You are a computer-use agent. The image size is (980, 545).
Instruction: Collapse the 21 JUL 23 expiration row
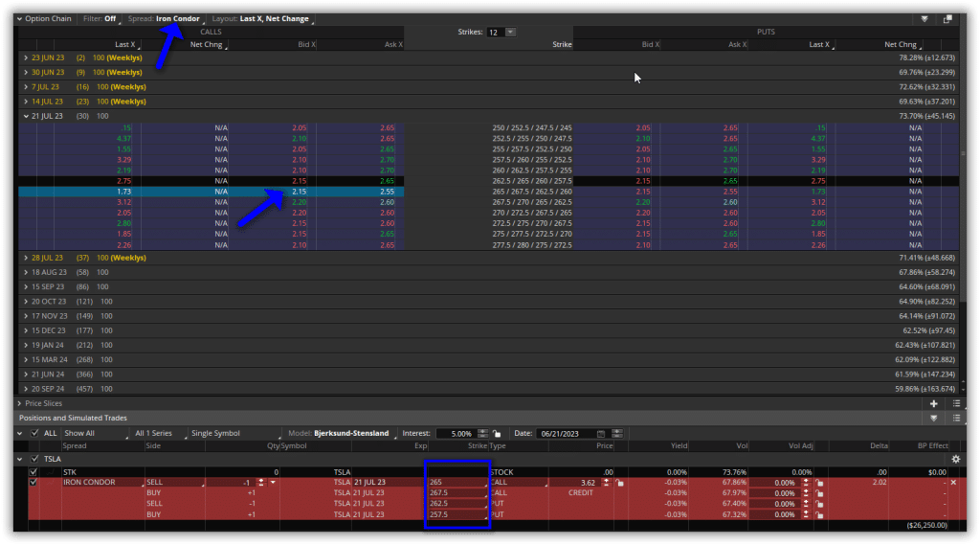(x=26, y=116)
